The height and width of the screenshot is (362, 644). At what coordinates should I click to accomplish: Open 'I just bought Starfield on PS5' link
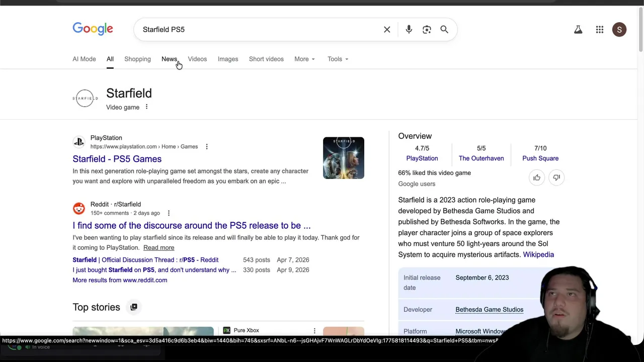[154, 270]
